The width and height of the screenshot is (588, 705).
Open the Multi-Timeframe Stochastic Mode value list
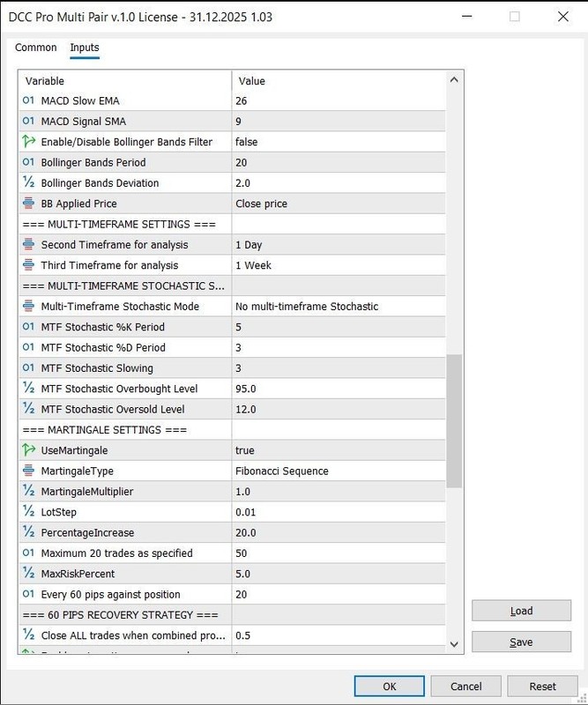tap(339, 306)
